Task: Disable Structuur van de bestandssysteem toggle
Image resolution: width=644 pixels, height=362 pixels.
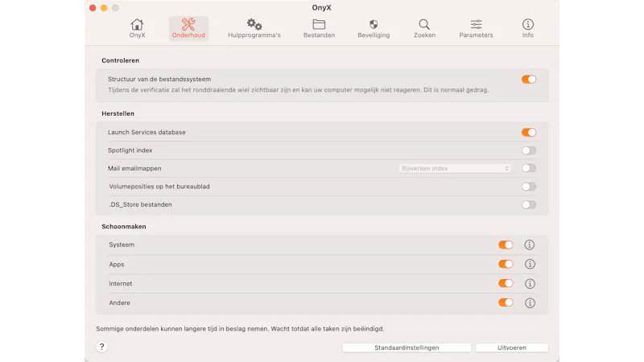Action: [x=528, y=80]
